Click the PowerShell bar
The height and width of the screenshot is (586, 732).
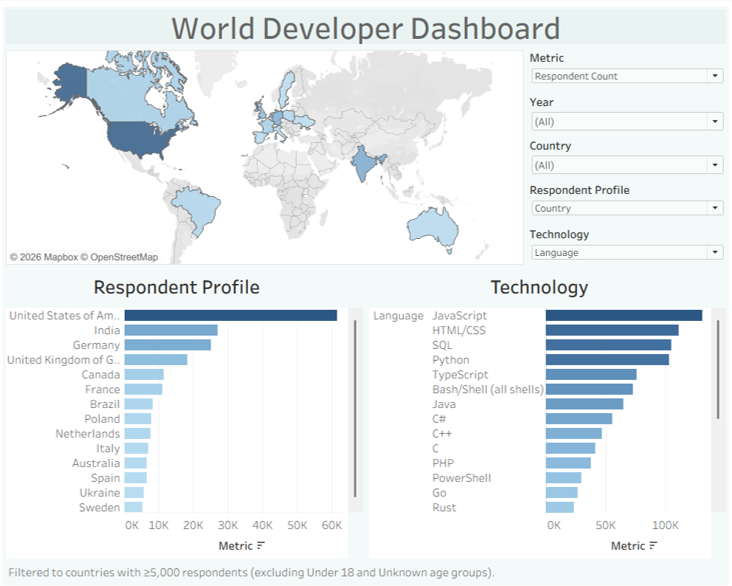(563, 478)
